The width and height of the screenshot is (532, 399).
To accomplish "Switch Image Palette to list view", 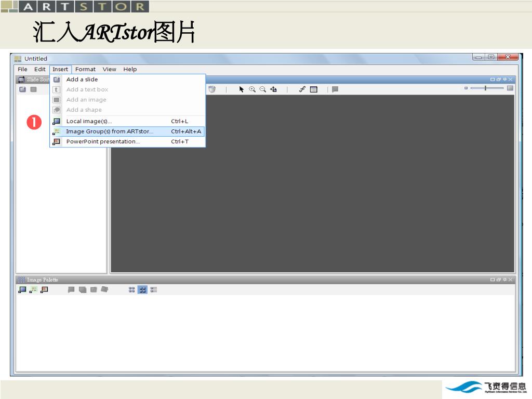I will (154, 290).
